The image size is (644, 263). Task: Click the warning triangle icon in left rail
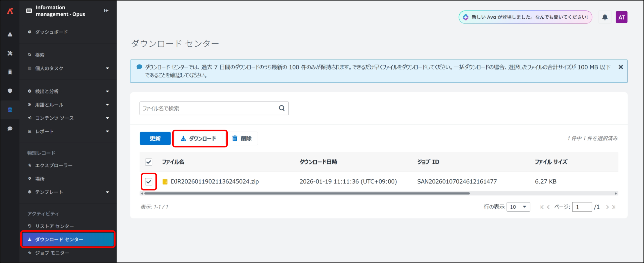coord(10,35)
